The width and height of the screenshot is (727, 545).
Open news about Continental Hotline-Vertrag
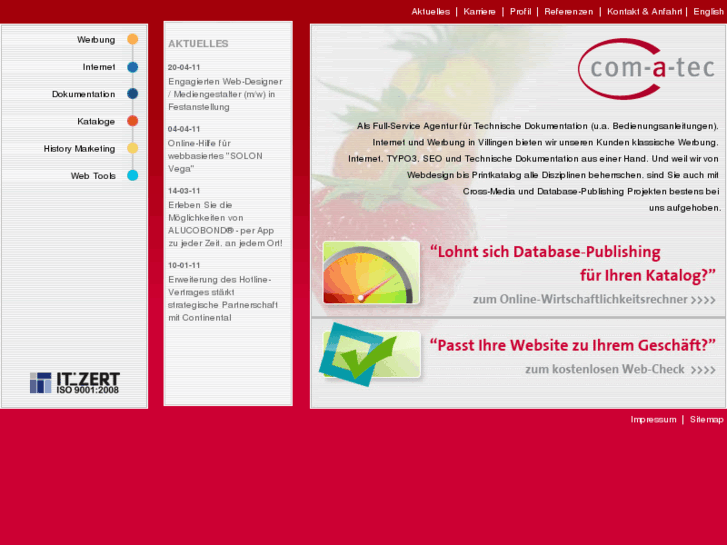223,299
